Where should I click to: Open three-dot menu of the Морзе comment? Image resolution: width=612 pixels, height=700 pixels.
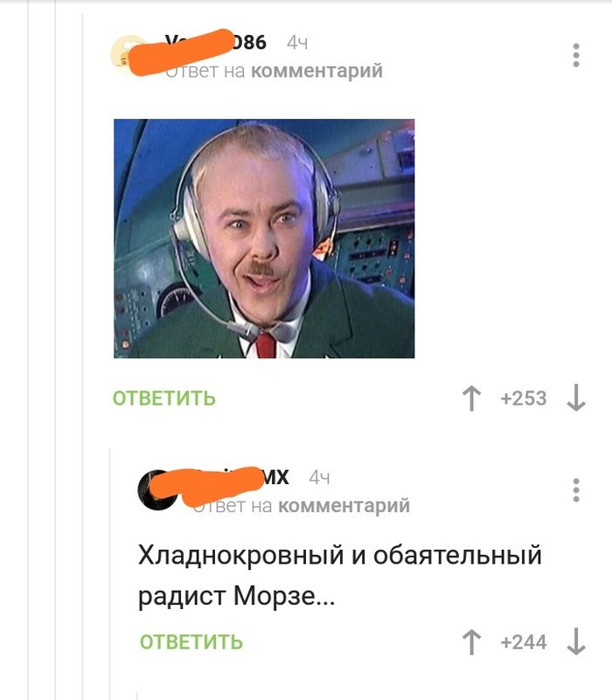pyautogui.click(x=576, y=490)
